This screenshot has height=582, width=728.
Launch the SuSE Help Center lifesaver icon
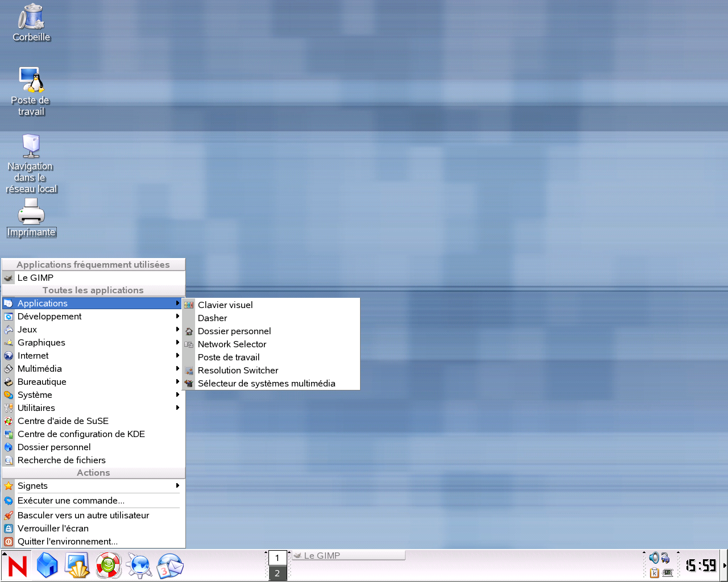point(108,566)
